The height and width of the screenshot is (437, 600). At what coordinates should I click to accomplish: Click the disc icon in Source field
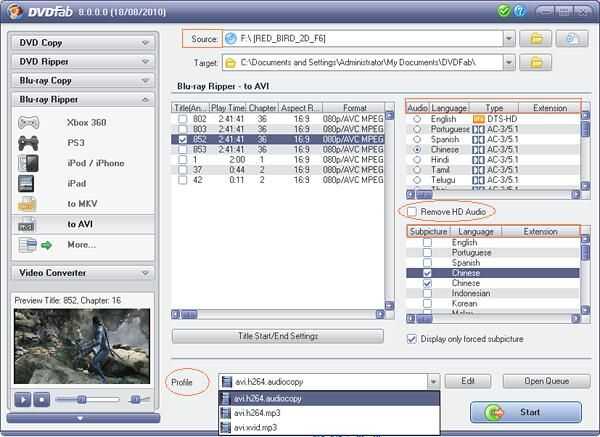231,38
